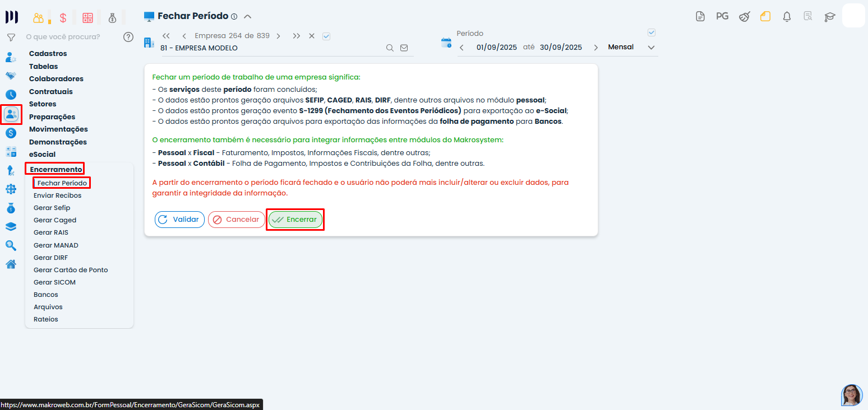The width and height of the screenshot is (868, 410).
Task: Collapse the Encerramento menu
Action: [x=56, y=169]
